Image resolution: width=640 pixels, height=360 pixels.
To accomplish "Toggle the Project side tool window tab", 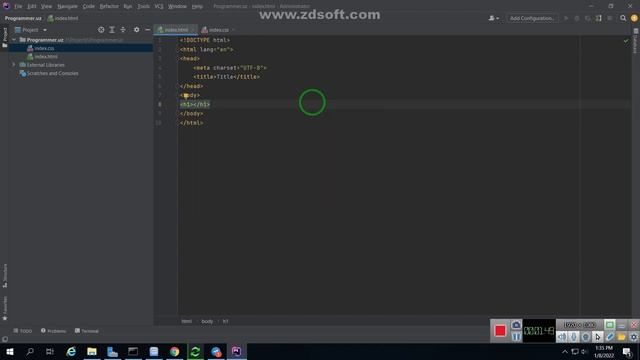I will coord(5,38).
